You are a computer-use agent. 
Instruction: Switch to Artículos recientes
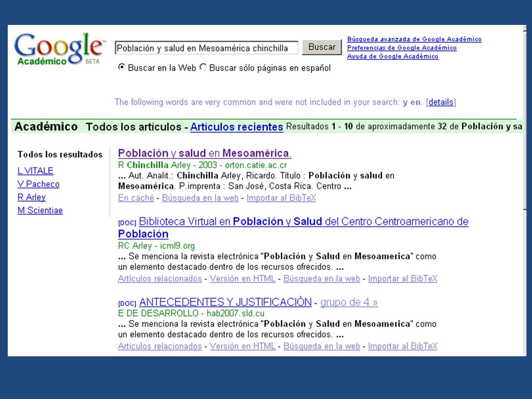point(237,126)
